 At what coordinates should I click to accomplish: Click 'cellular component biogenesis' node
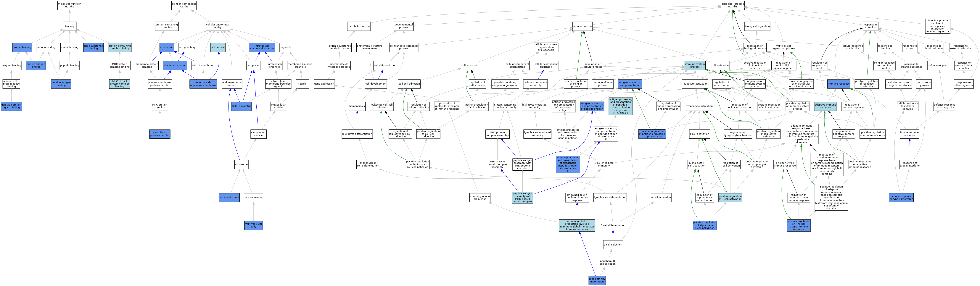546,65
